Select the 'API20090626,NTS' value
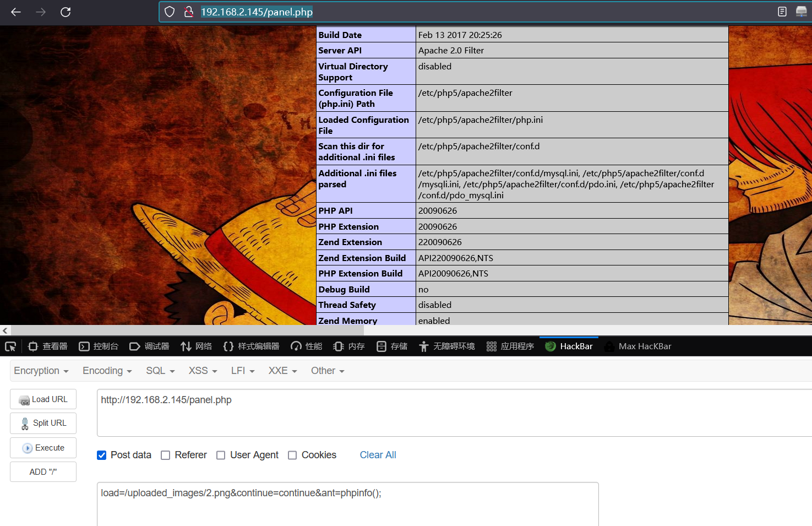812x526 pixels. point(453,274)
